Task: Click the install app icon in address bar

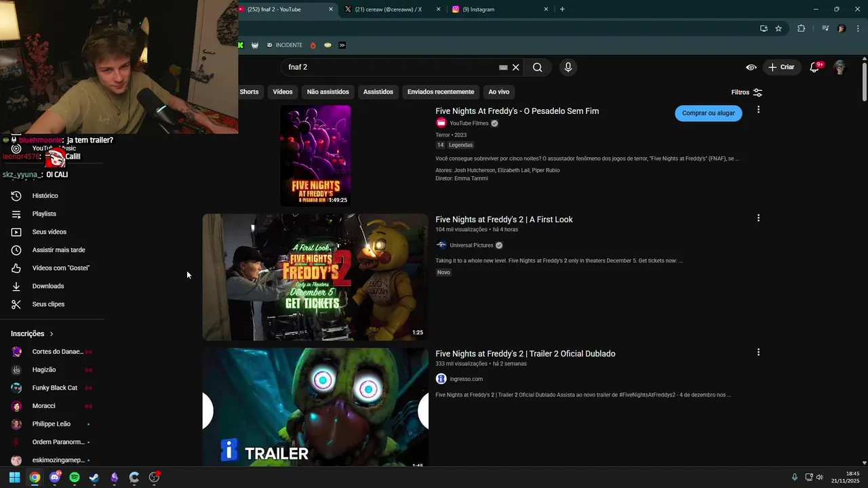Action: [x=764, y=28]
